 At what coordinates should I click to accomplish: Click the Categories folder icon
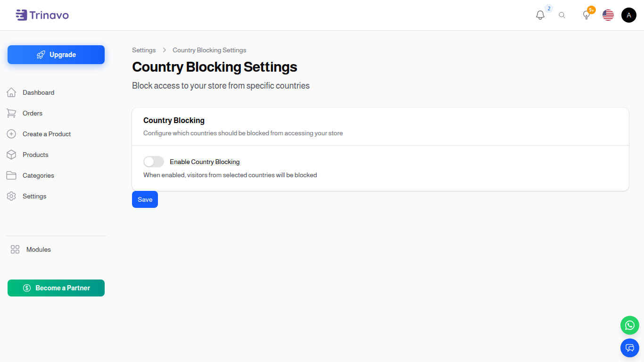11,175
